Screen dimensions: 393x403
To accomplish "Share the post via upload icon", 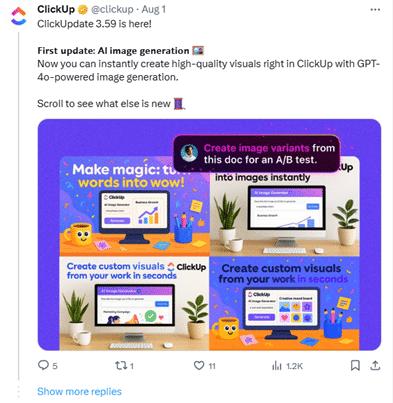I will [375, 365].
